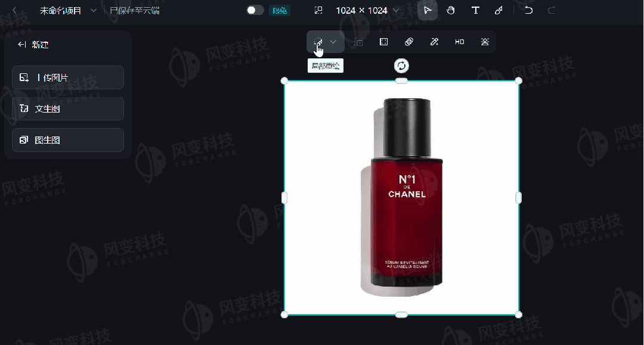Click the remove background icon
The image size is (644, 345).
485,42
